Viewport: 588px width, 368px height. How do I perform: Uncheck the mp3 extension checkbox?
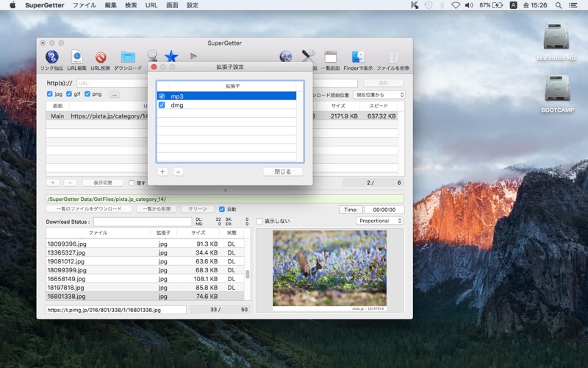(162, 96)
